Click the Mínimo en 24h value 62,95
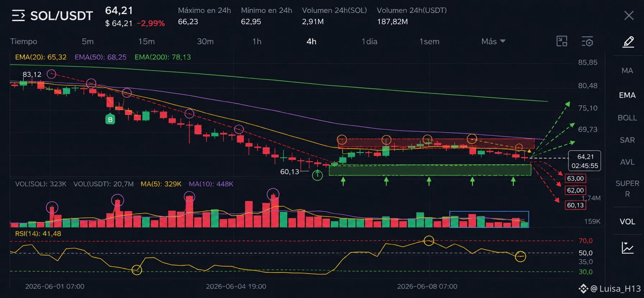Image resolution: width=644 pixels, height=298 pixels. tap(251, 22)
